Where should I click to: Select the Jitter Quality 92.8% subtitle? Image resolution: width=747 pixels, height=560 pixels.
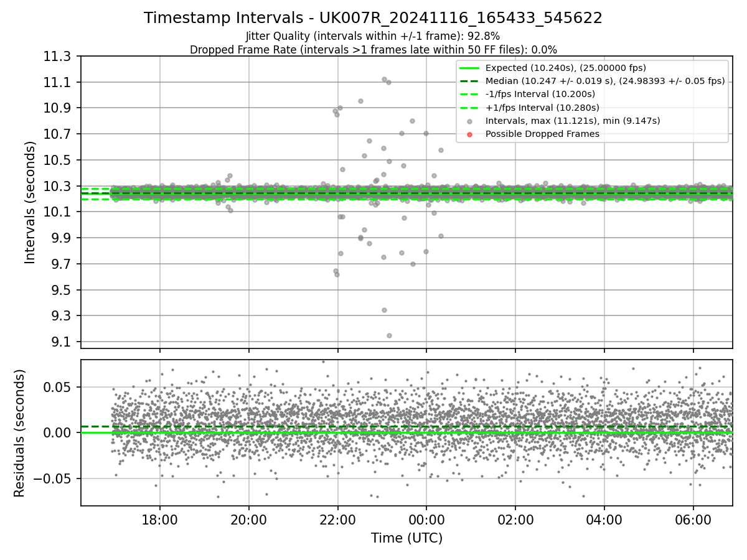373,36
